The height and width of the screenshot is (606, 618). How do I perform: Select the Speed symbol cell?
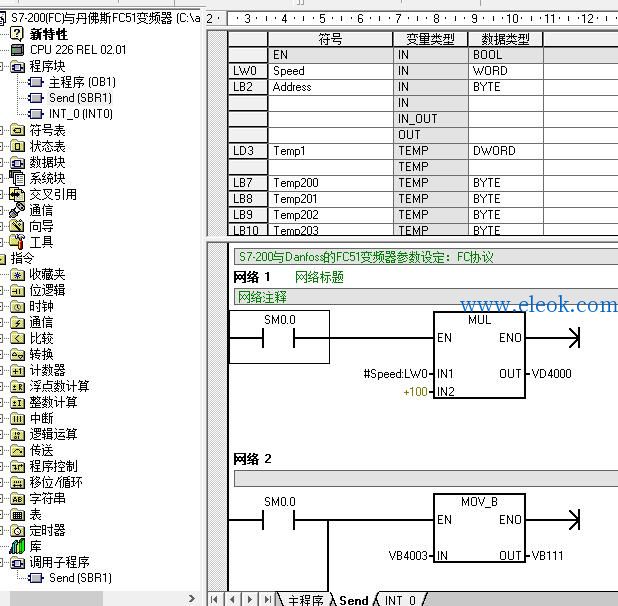[330, 71]
